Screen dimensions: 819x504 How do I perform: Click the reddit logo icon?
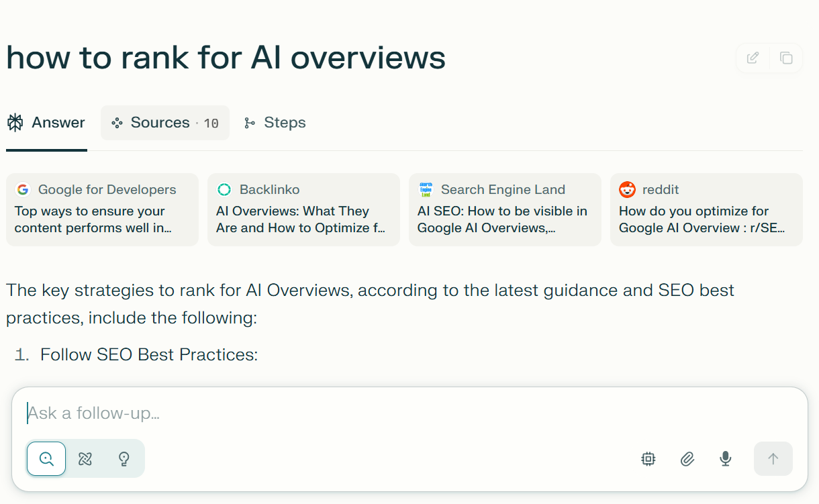click(627, 190)
